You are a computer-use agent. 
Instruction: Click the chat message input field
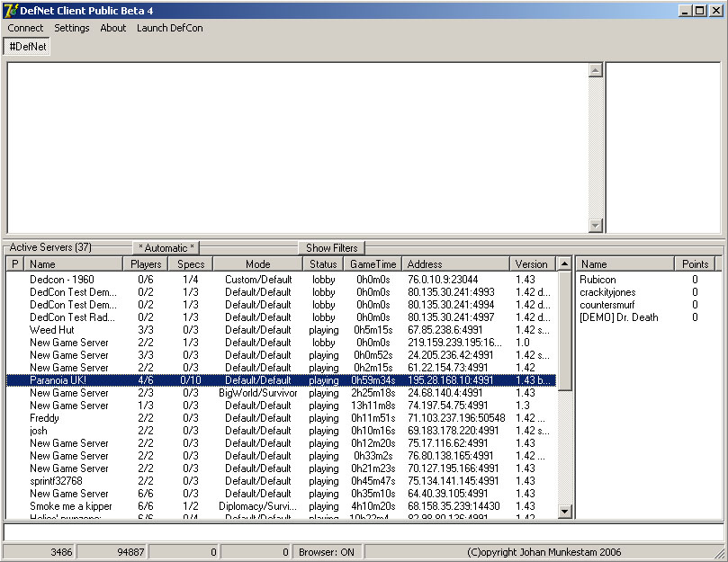pos(364,531)
